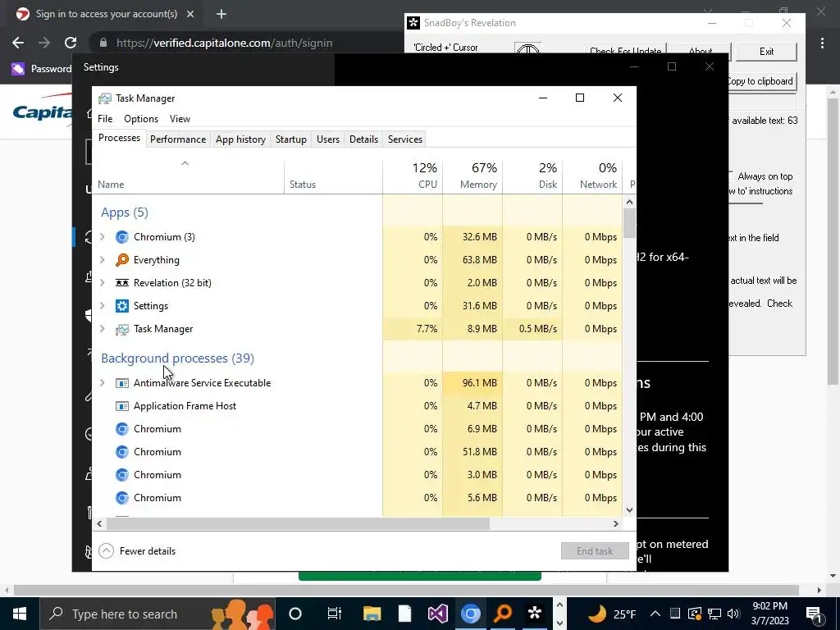840x630 pixels.
Task: Click the End task button
Action: pos(595,550)
